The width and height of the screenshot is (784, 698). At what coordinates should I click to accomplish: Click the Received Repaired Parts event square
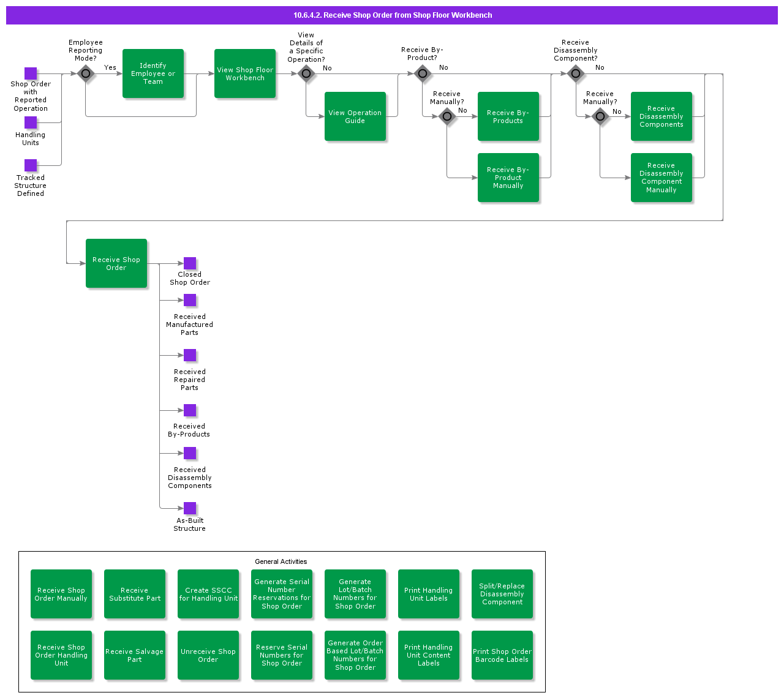tap(190, 355)
